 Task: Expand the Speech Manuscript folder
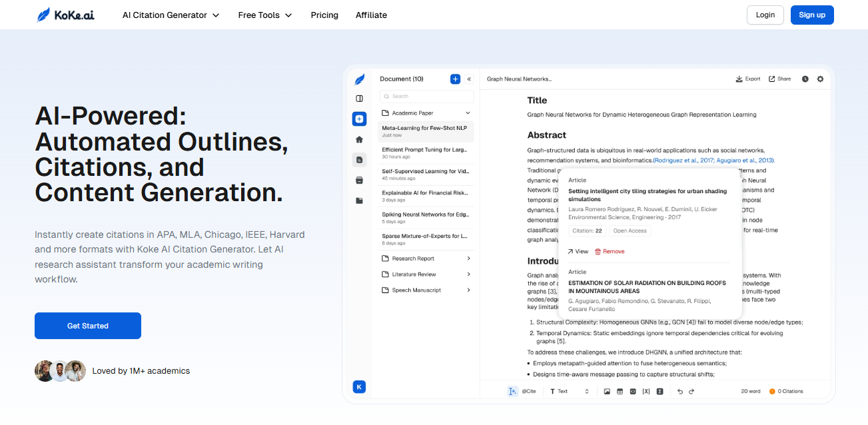click(426, 290)
